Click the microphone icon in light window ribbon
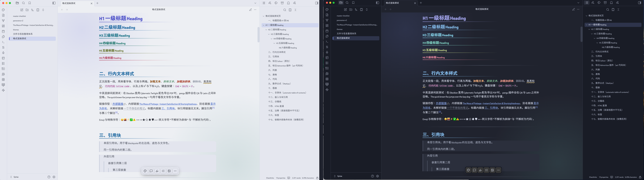 click(3, 53)
